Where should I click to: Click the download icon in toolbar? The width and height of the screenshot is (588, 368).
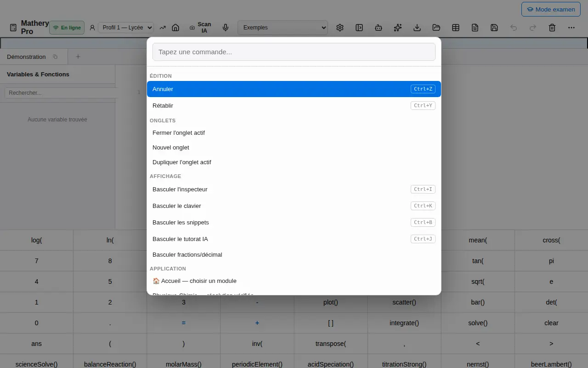417,28
